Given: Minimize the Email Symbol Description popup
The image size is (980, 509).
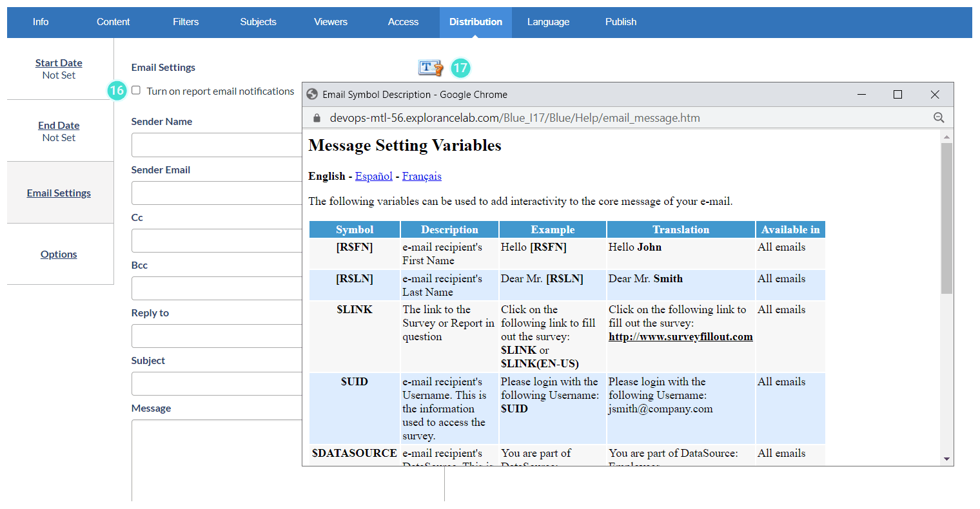Looking at the screenshot, I should pyautogui.click(x=861, y=94).
